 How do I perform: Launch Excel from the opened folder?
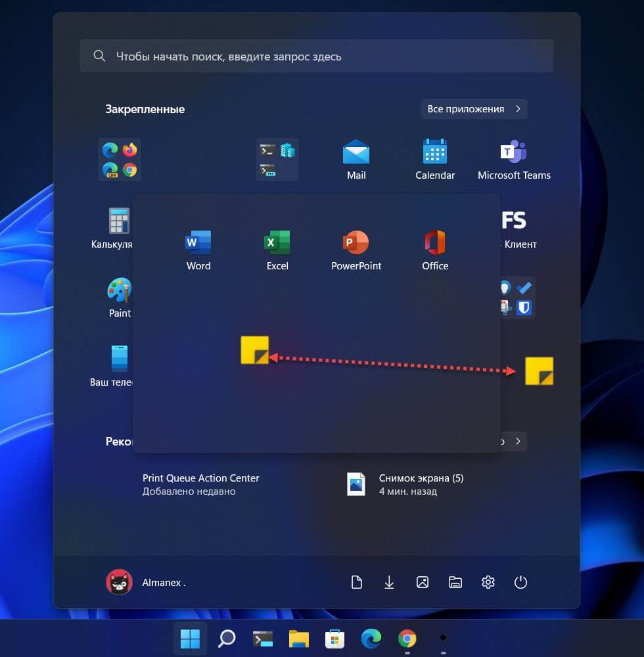click(277, 250)
